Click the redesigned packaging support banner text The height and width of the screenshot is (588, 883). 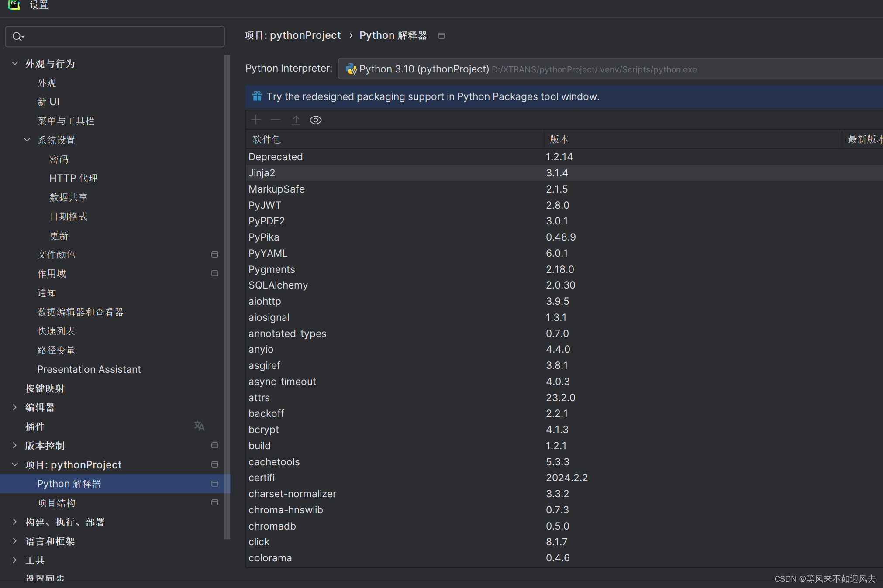tap(433, 96)
